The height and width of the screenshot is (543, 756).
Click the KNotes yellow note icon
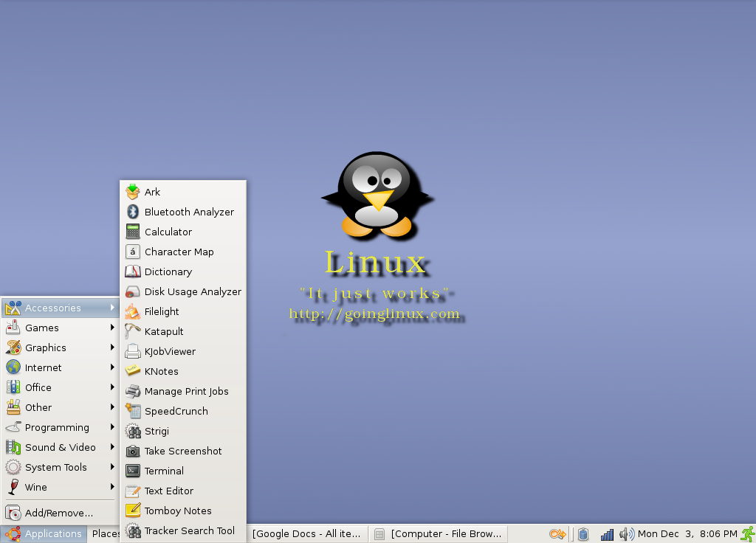click(x=133, y=370)
